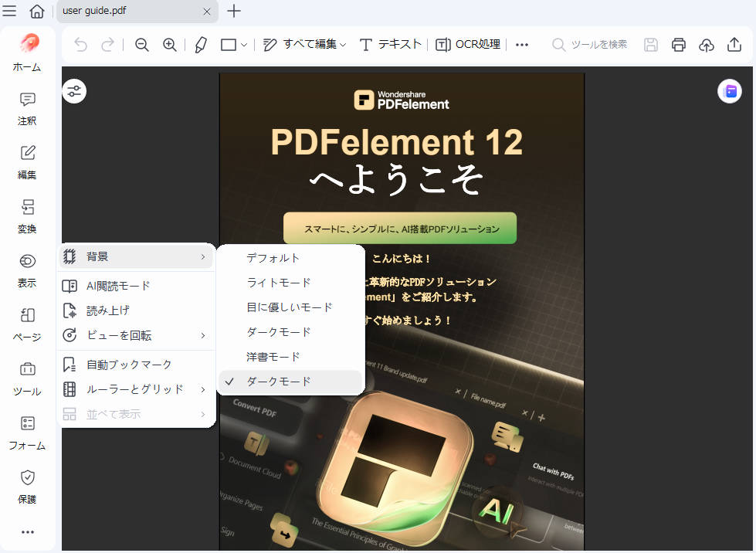Open the すべて編集 dropdown

pyautogui.click(x=319, y=45)
